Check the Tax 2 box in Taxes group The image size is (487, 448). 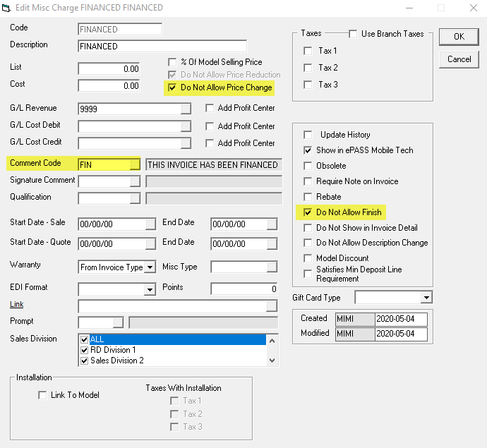tap(308, 68)
